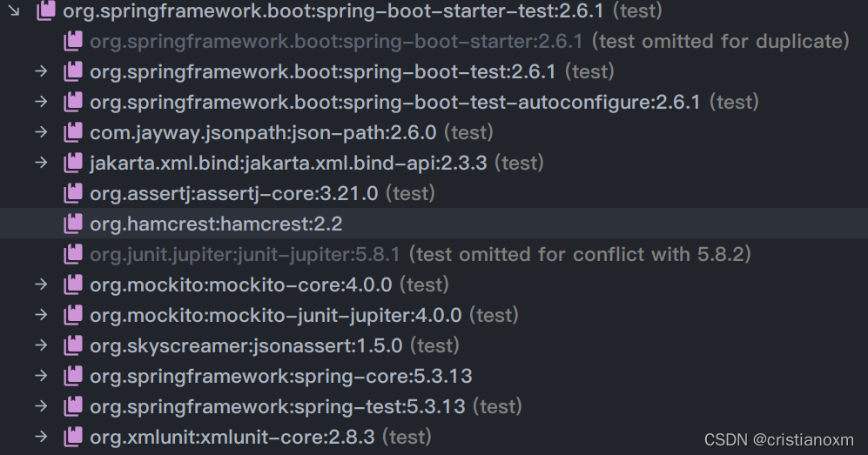Click library icon of hamcrest:2.2
Viewport: 868px width, 455px height.
click(x=73, y=224)
